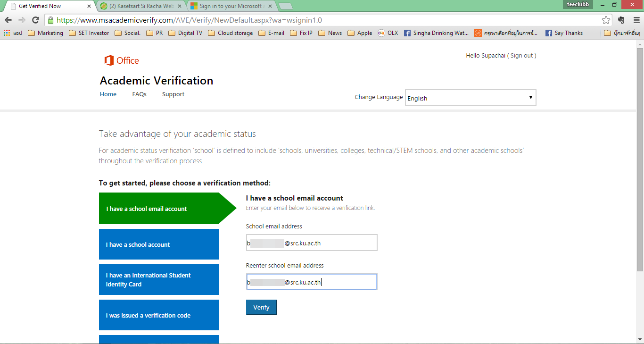Image resolution: width=644 pixels, height=344 pixels.
Task: Focus the Reenter school email address field
Action: point(312,282)
